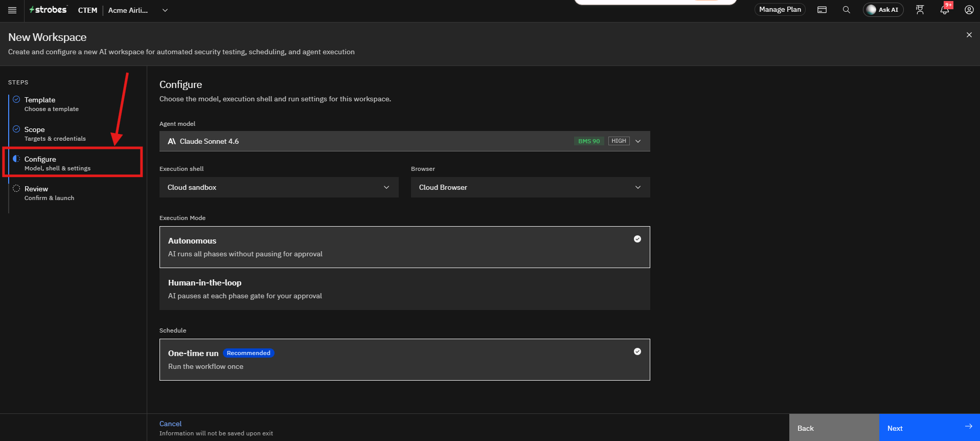980x441 pixels.
Task: Click the Recommended badge
Action: pyautogui.click(x=248, y=353)
